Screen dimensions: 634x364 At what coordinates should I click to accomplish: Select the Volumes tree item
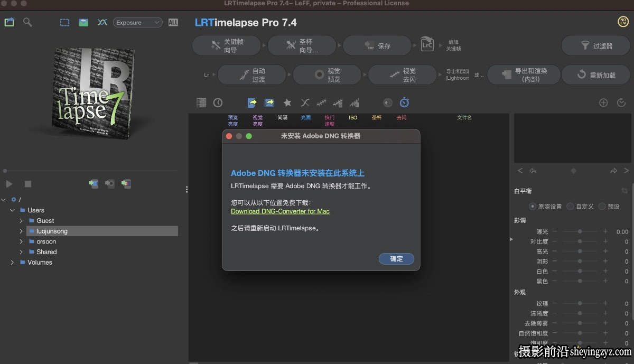[40, 263]
